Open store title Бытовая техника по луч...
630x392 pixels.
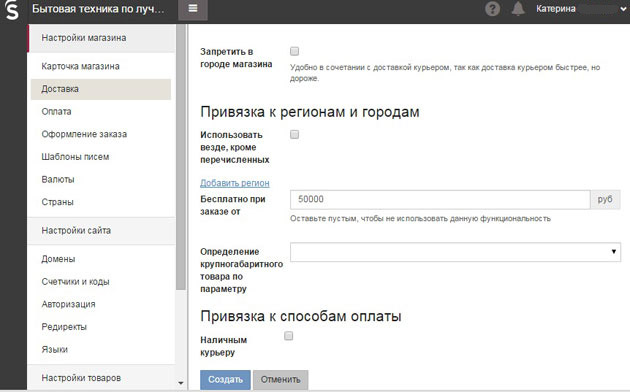(x=98, y=9)
